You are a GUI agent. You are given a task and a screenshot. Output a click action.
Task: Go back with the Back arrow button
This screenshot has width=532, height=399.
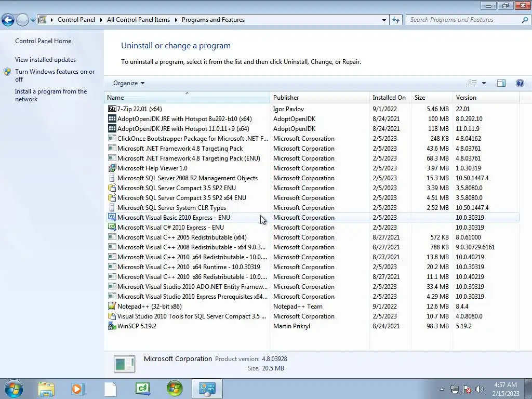8,20
